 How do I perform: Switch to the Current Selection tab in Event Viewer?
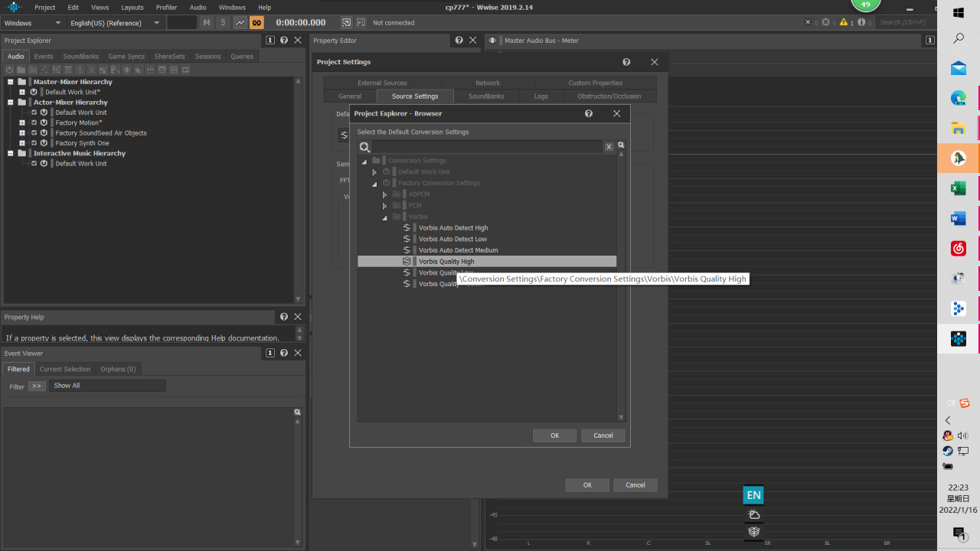tap(65, 369)
